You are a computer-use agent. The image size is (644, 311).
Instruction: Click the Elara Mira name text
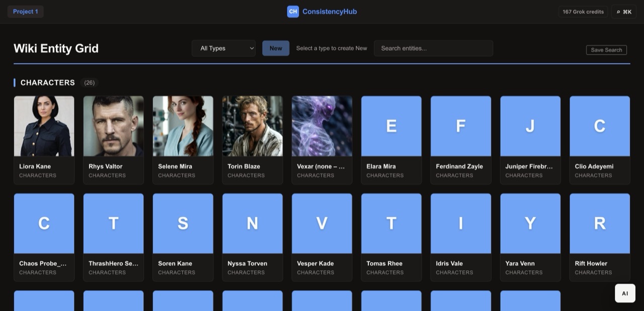(381, 166)
